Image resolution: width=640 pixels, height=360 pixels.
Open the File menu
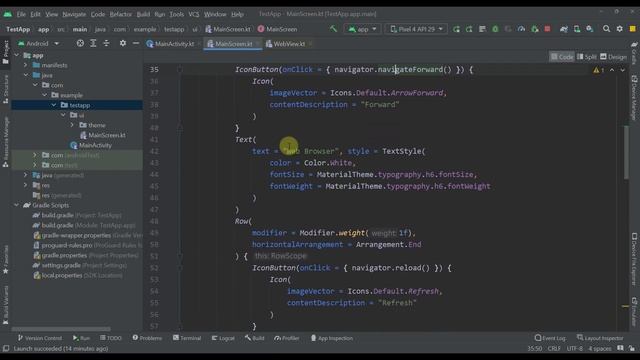tap(21, 14)
